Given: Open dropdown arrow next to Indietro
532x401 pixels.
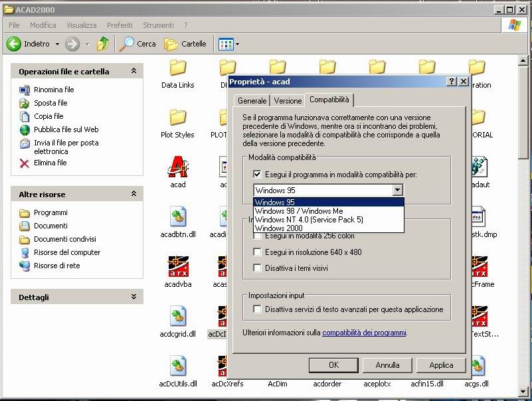Looking at the screenshot, I should click(57, 44).
